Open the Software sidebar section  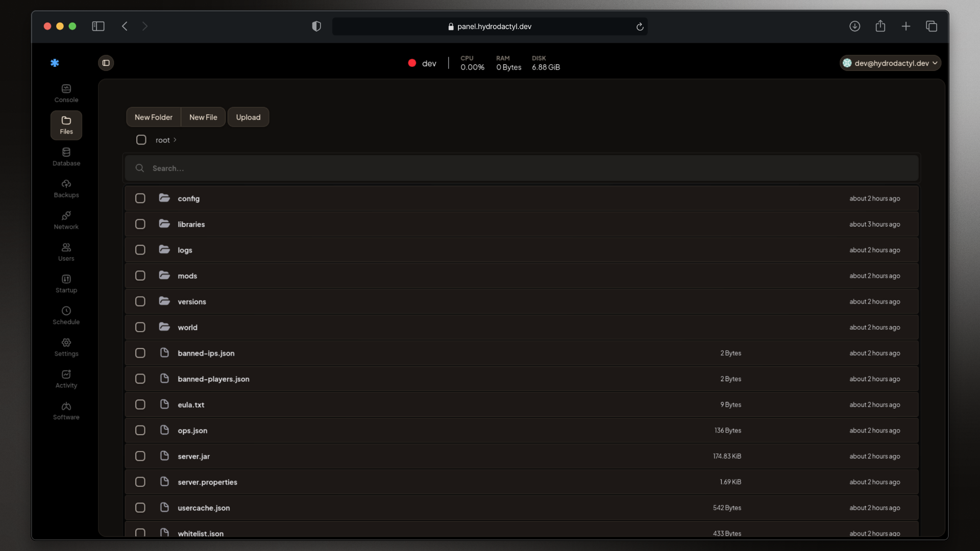click(x=66, y=411)
